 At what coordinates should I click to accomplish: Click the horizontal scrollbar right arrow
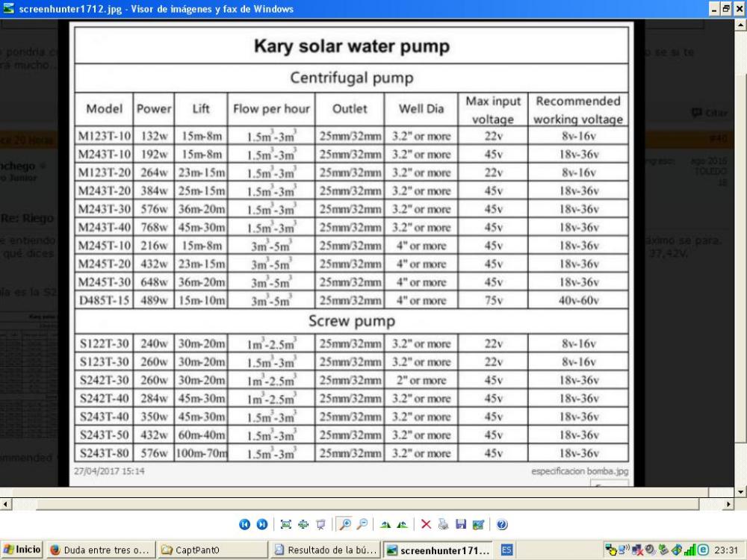point(728,504)
